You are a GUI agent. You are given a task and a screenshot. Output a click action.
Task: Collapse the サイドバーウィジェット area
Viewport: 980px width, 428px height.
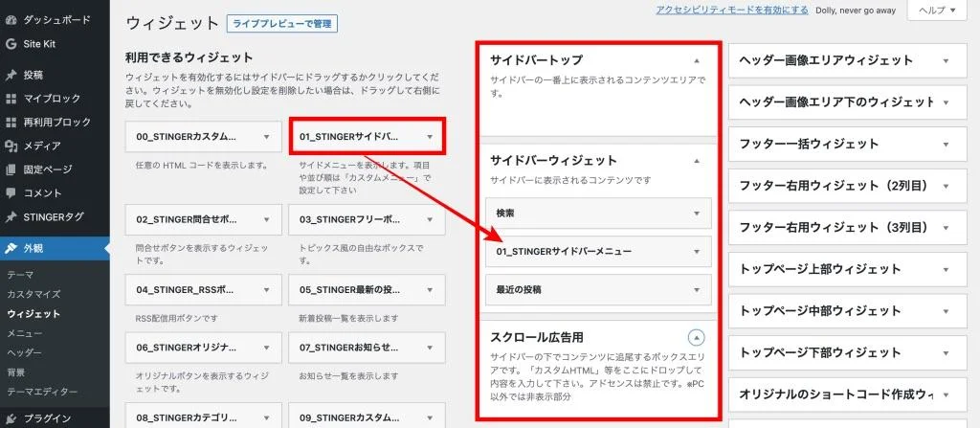click(x=697, y=161)
